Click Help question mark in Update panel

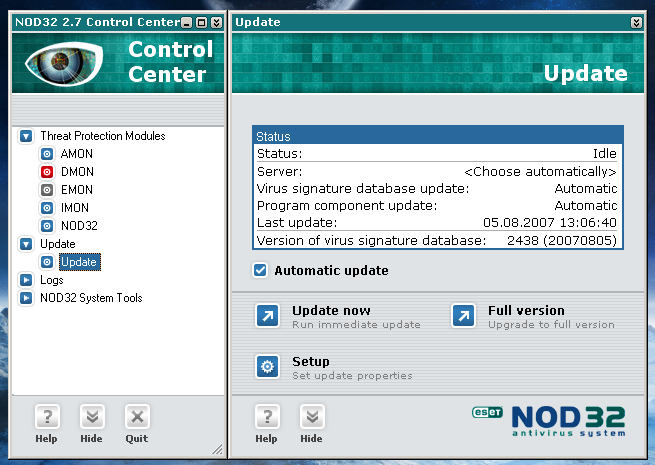pyautogui.click(x=267, y=417)
